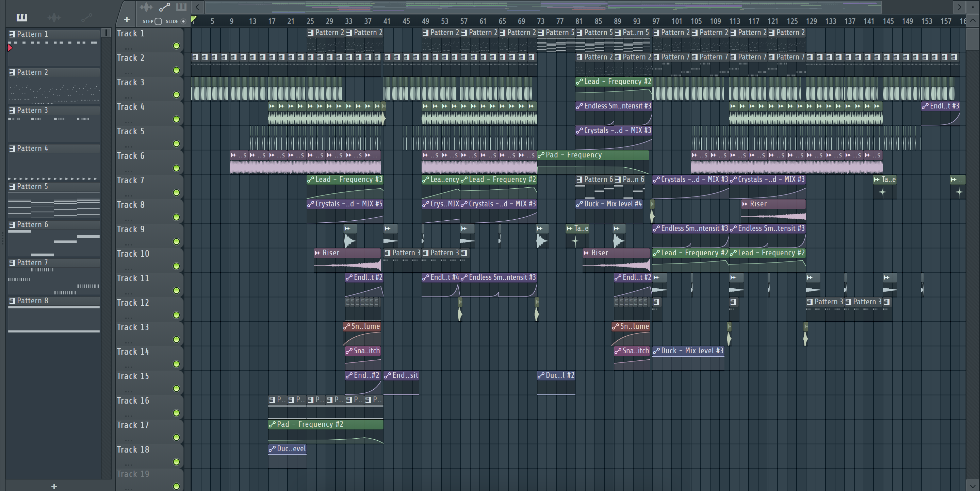This screenshot has width=980, height=491.
Task: Open clip menu of Crystals MIX #5 clip
Action: coord(311,204)
